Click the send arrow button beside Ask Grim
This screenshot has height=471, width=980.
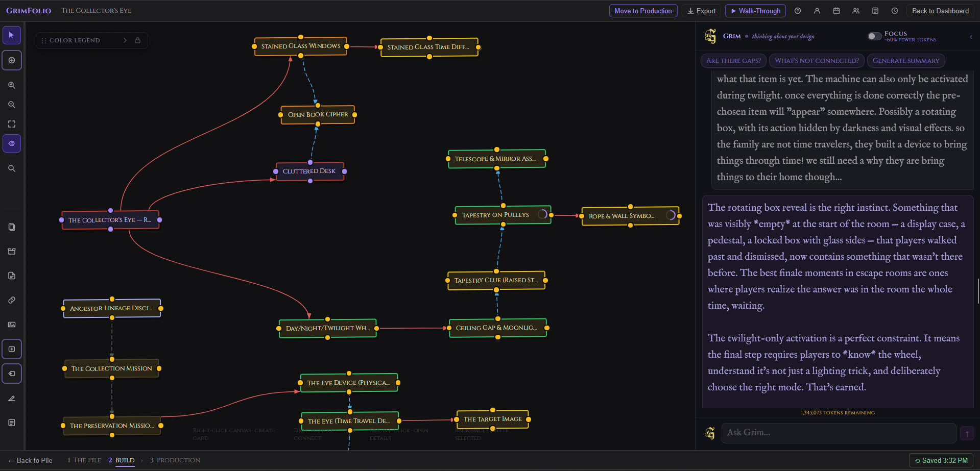pos(967,433)
